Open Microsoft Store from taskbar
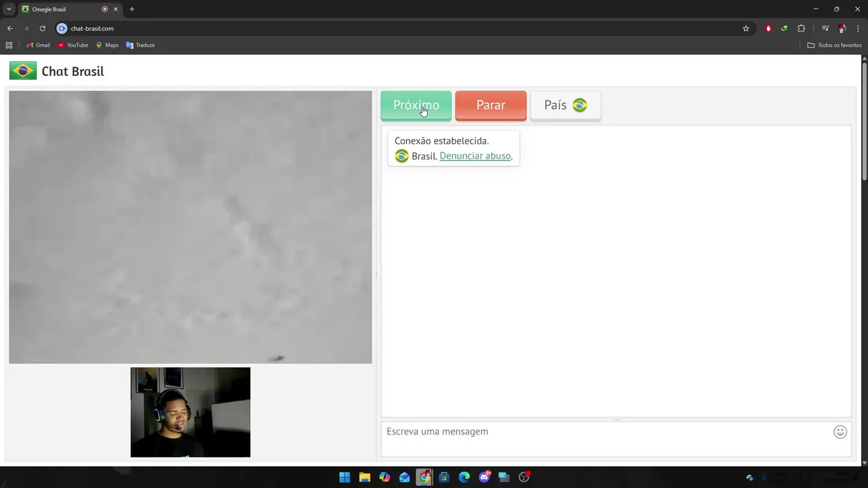 pyautogui.click(x=444, y=477)
